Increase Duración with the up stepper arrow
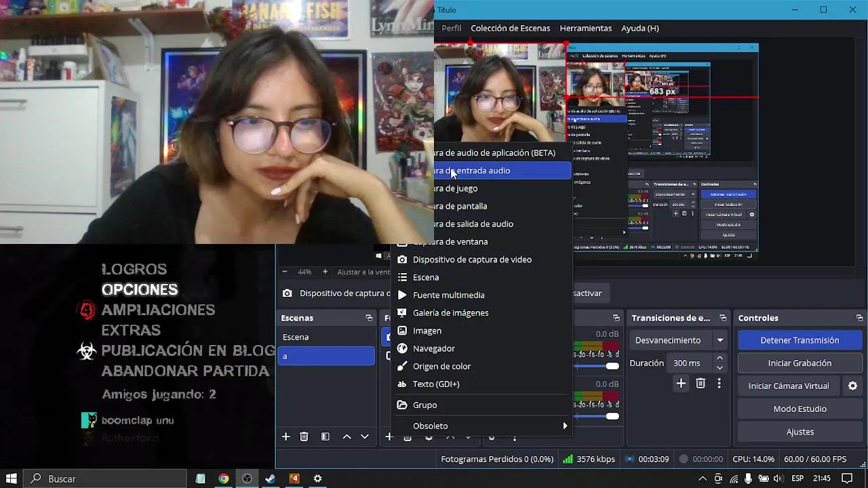 (x=720, y=359)
